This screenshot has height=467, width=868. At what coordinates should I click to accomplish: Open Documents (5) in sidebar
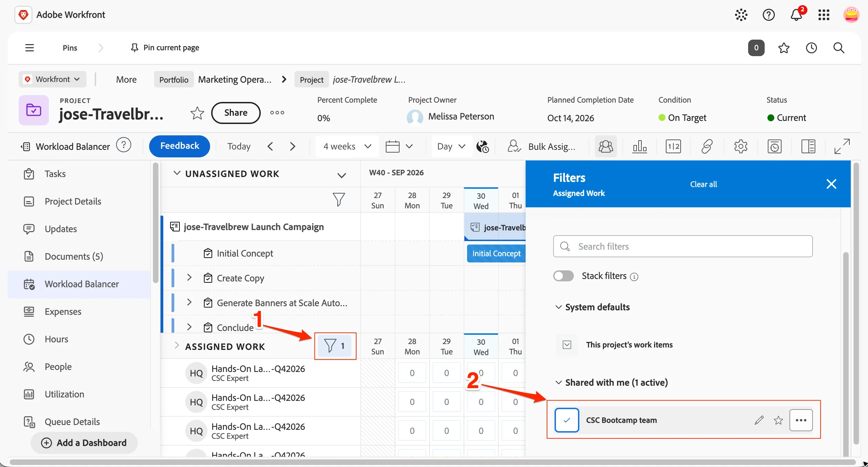pyautogui.click(x=74, y=256)
